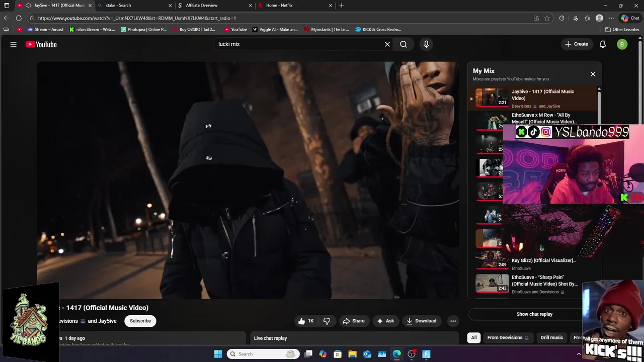Screen dimensions: 644x362
Task: Start voice search with the microphone
Action: click(x=426, y=44)
